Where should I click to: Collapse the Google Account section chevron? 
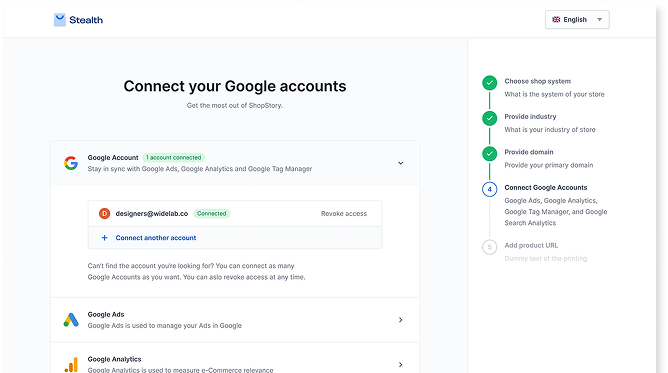click(400, 163)
